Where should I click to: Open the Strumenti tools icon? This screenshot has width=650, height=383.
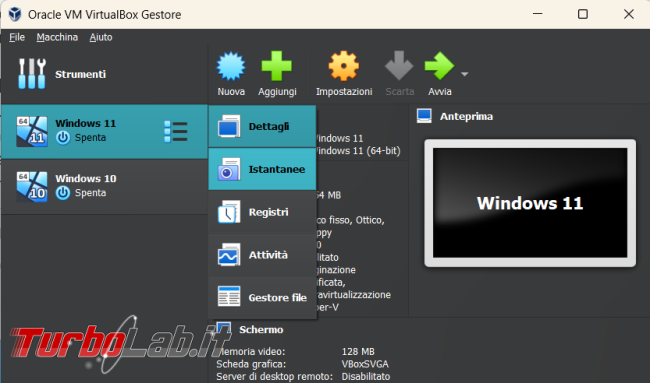point(32,74)
